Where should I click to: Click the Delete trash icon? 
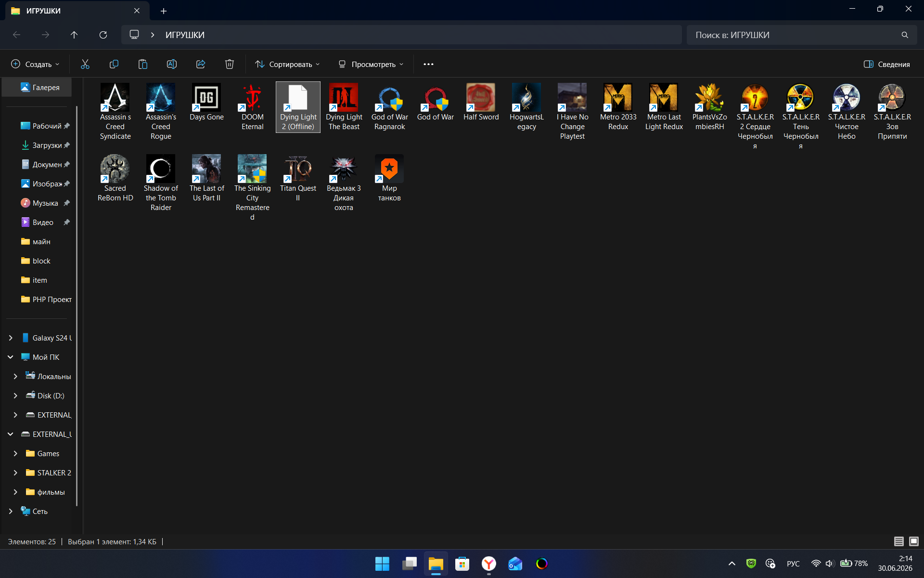click(x=230, y=64)
